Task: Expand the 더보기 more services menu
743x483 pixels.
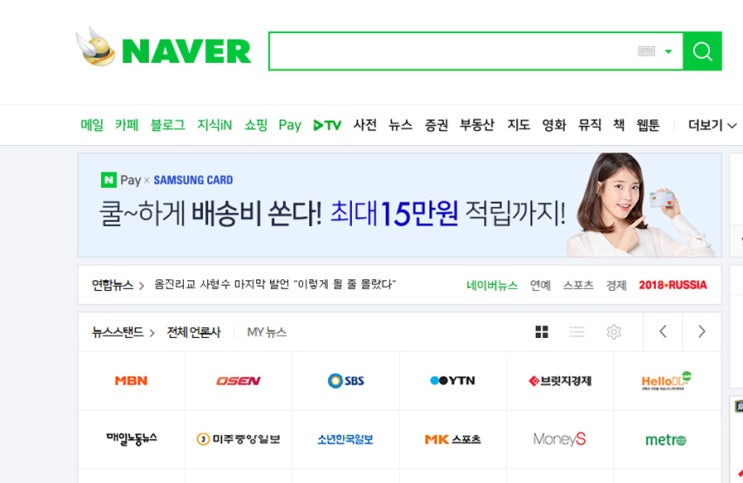Action: point(712,125)
